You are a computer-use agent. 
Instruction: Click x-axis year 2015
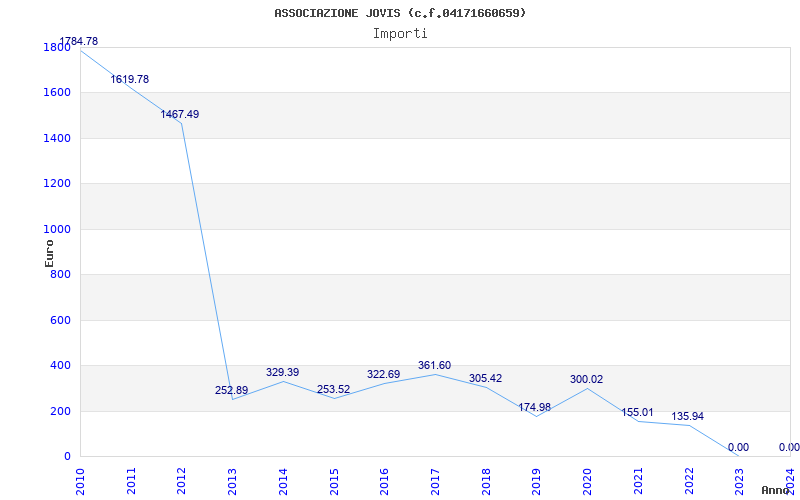pyautogui.click(x=334, y=481)
